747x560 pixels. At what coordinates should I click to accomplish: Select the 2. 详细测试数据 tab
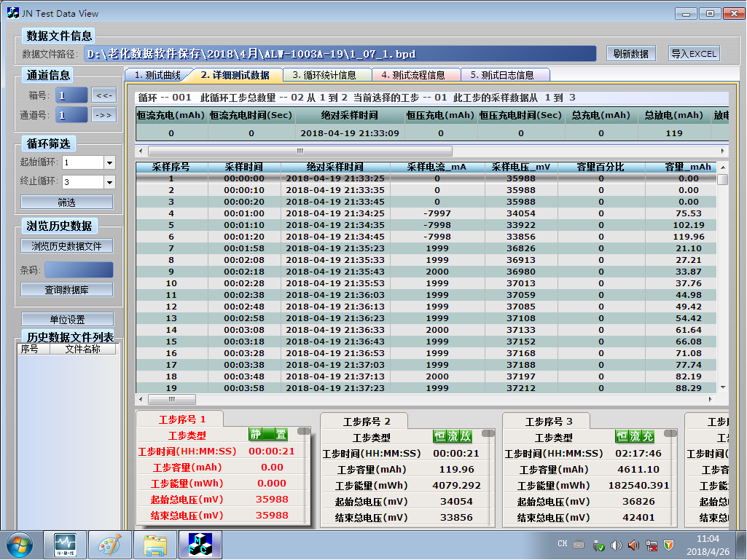(235, 75)
